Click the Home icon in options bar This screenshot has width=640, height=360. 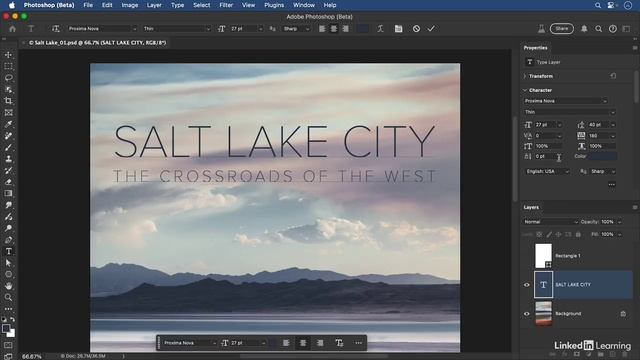tap(12, 29)
